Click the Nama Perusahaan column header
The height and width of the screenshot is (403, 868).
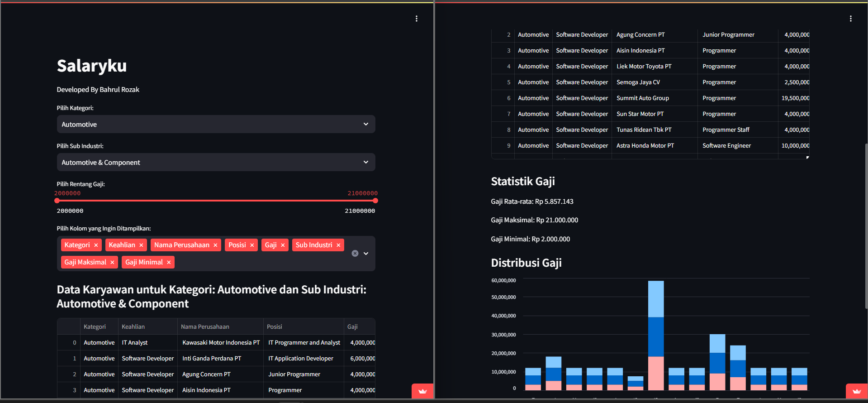220,326
